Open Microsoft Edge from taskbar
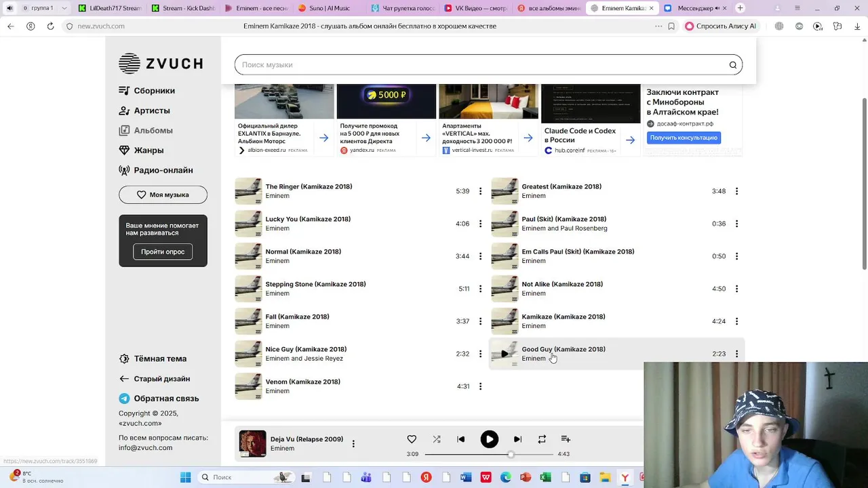Viewport: 868px width, 488px height. (505, 477)
